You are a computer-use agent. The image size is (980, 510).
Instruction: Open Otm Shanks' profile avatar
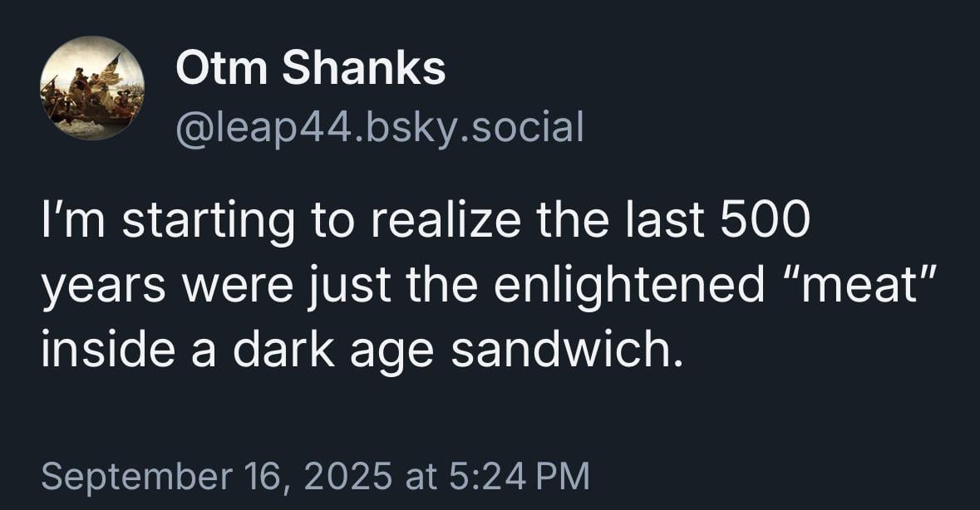[x=92, y=87]
